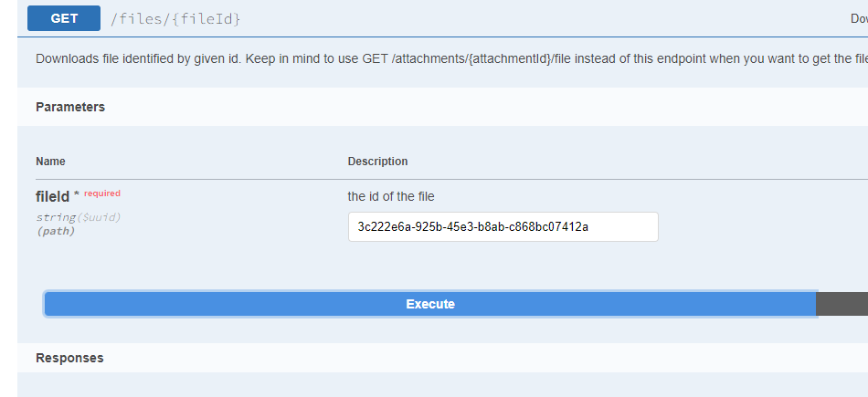The width and height of the screenshot is (868, 397).
Task: Click the gray Clear button beside Execute
Action: [x=842, y=304]
